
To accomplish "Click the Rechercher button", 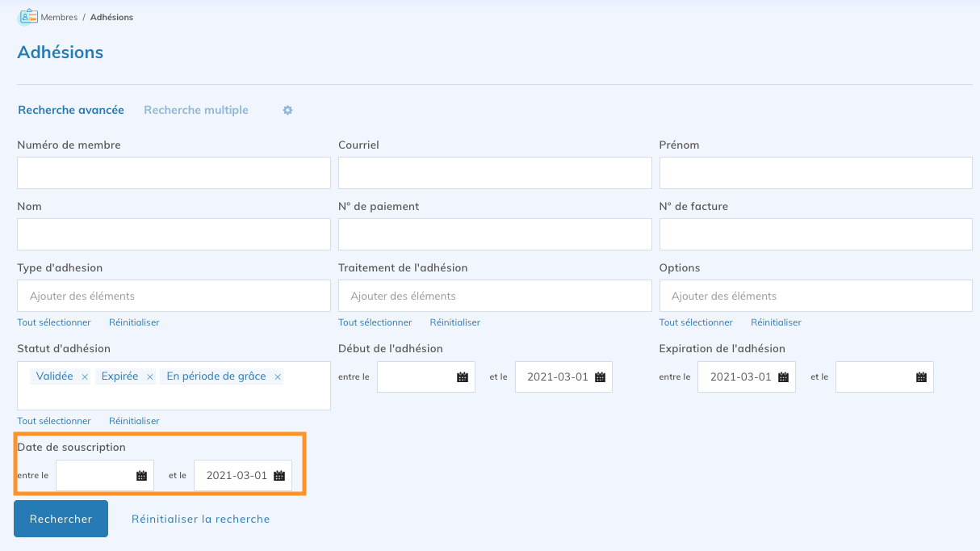I will coord(61,519).
